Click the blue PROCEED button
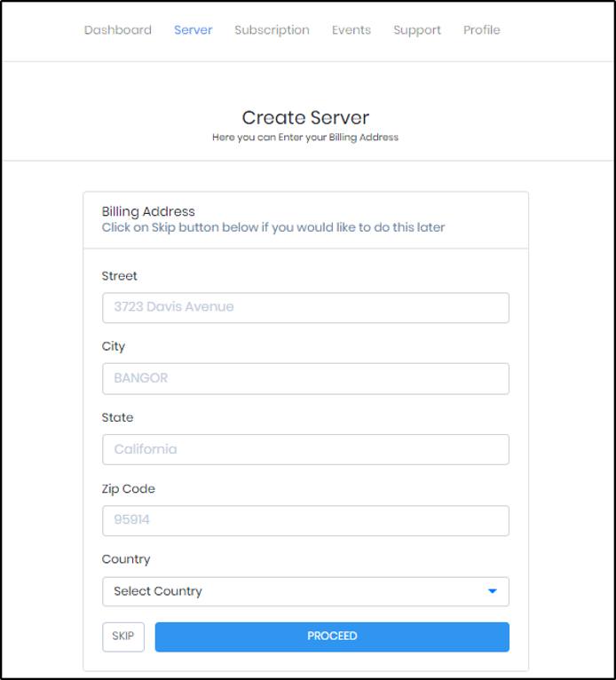Image resolution: width=616 pixels, height=680 pixels. tap(332, 637)
